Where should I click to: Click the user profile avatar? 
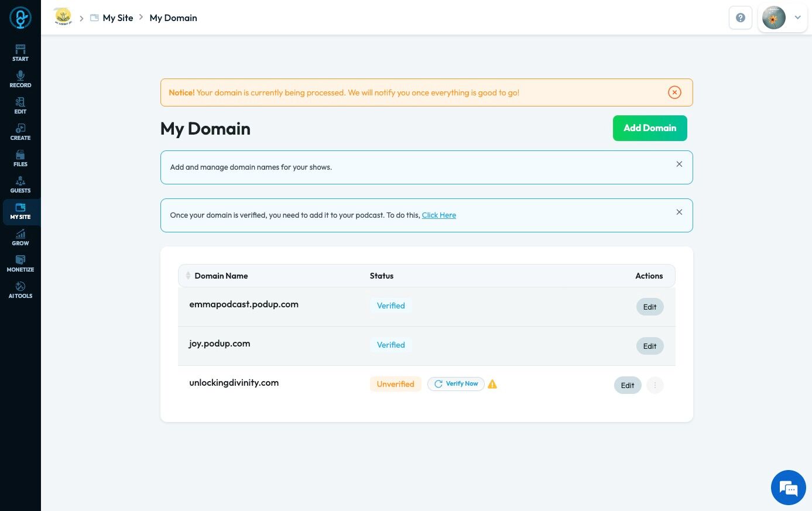[x=774, y=18]
